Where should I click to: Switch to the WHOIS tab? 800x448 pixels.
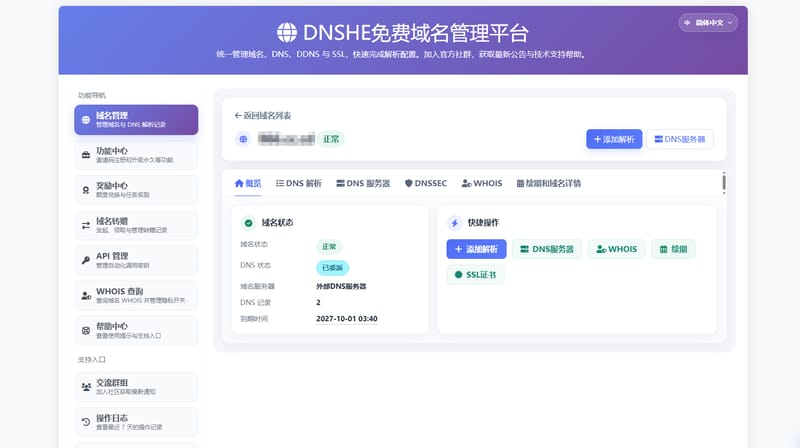[482, 183]
